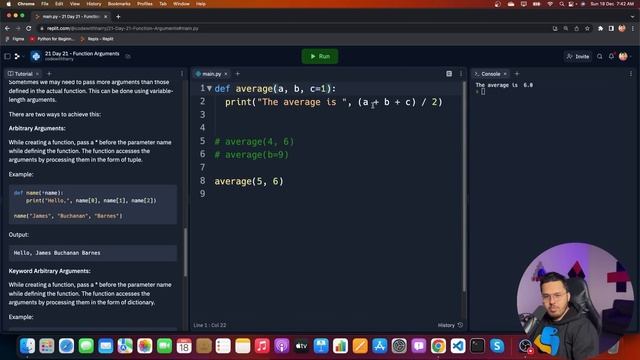
Task: Open the Window menu in menu bar
Action: point(181,4)
